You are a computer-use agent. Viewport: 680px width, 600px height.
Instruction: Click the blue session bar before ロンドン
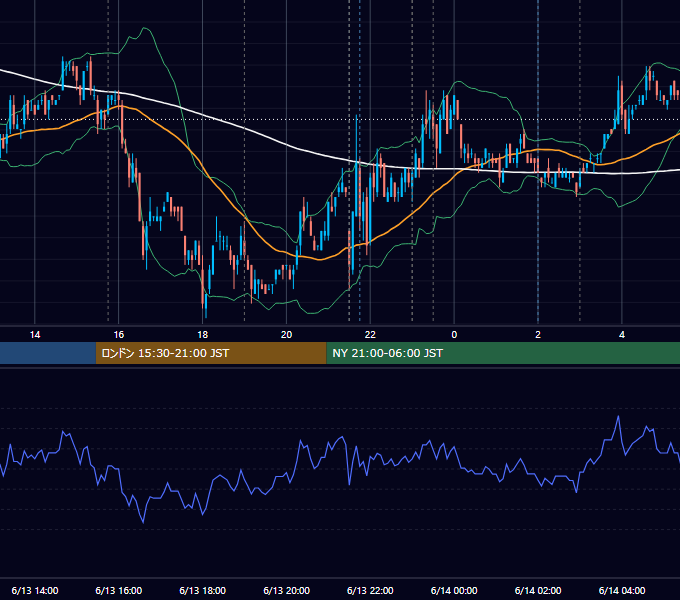coord(48,353)
